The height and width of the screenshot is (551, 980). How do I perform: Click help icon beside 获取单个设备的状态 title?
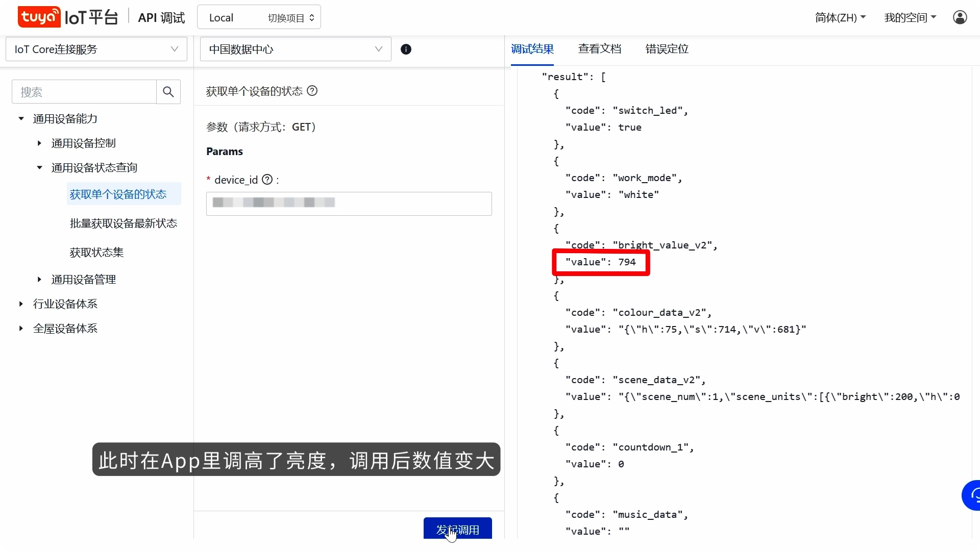coord(312,91)
